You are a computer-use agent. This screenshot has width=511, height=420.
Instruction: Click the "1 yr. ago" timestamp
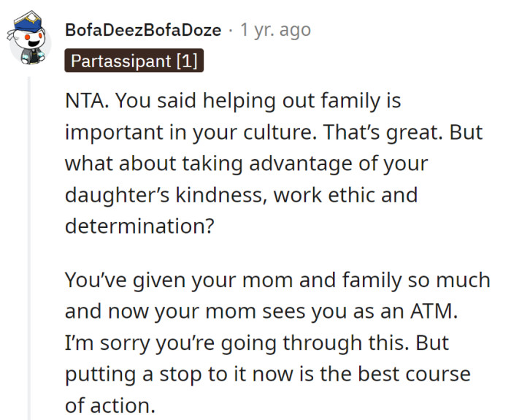(x=275, y=30)
